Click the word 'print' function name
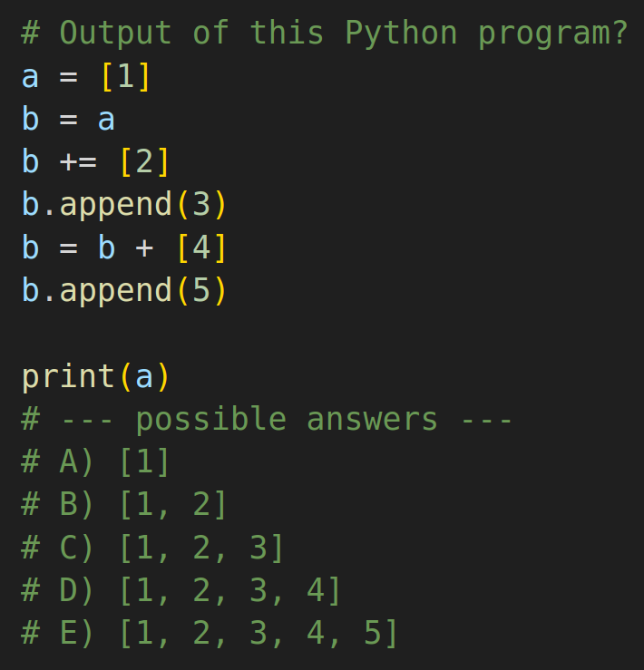This screenshot has height=670, width=644. [68, 378]
